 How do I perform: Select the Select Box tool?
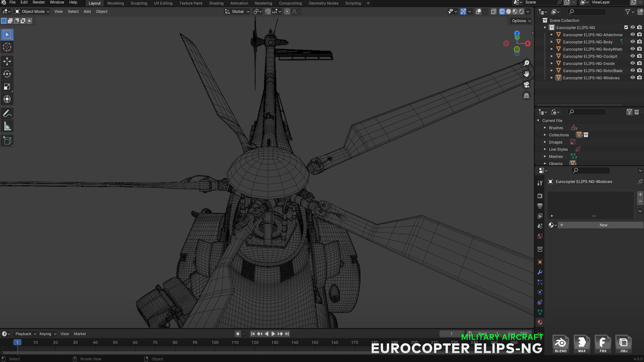(7, 35)
